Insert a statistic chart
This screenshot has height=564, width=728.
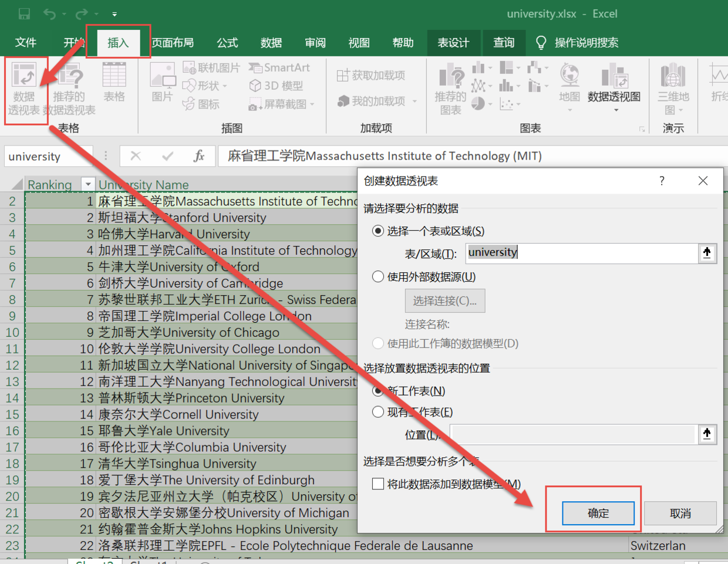coord(506,86)
